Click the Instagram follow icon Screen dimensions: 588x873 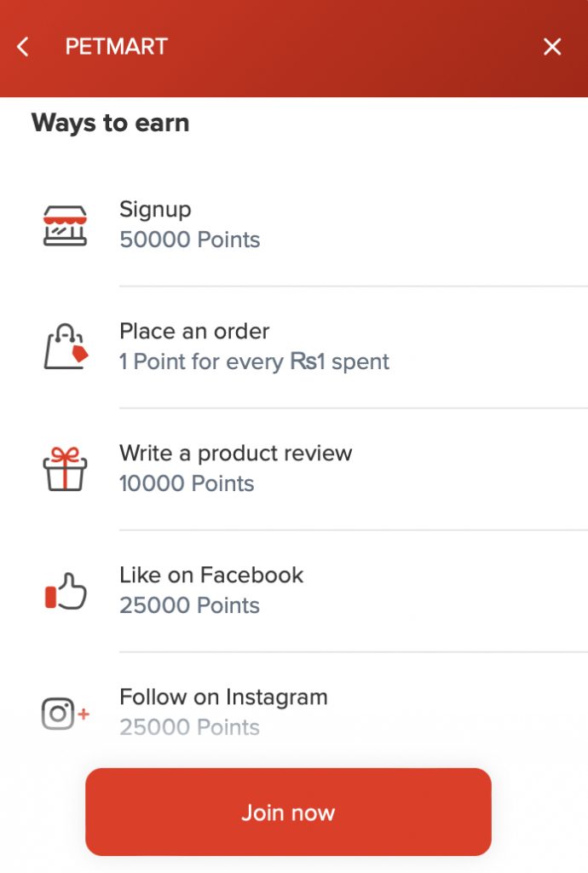tap(65, 714)
